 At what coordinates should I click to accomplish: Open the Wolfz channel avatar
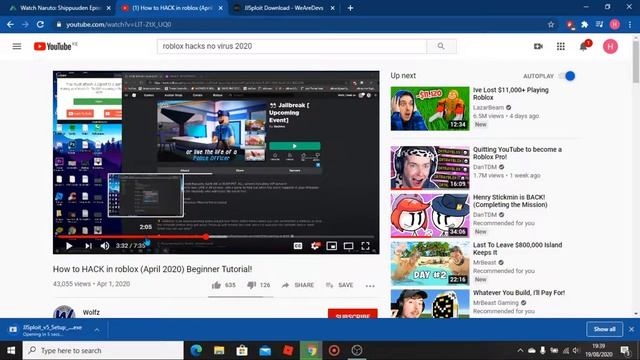[64, 312]
